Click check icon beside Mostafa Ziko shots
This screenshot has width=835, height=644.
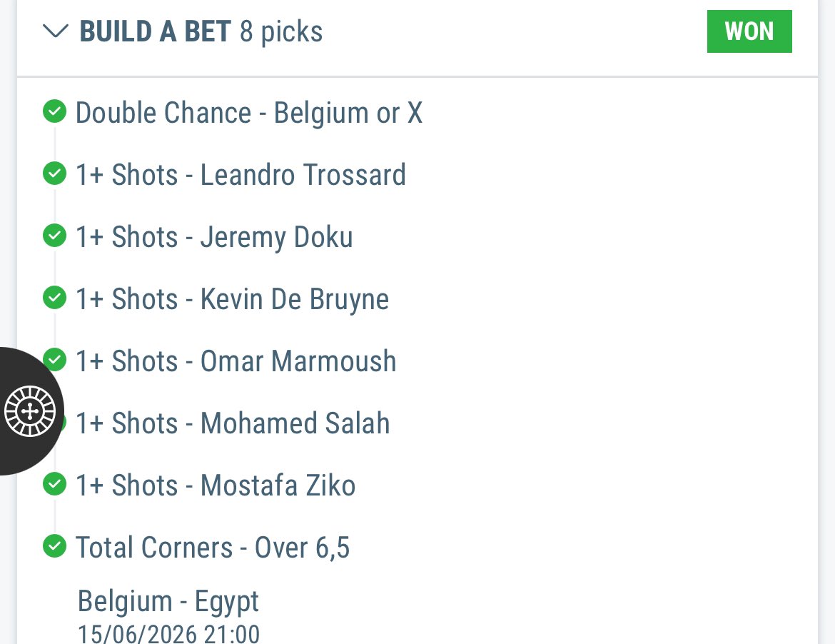(x=54, y=483)
